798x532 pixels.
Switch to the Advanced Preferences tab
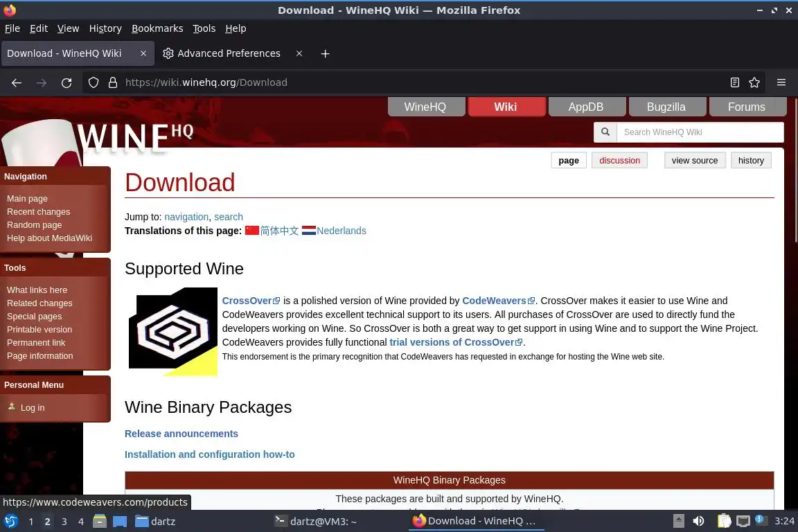click(x=229, y=53)
